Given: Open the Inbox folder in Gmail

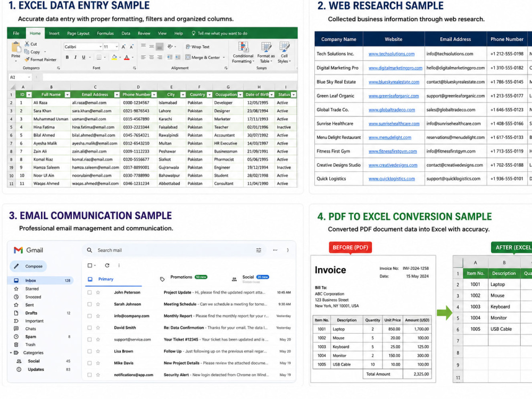Looking at the screenshot, I should click(x=41, y=280).
